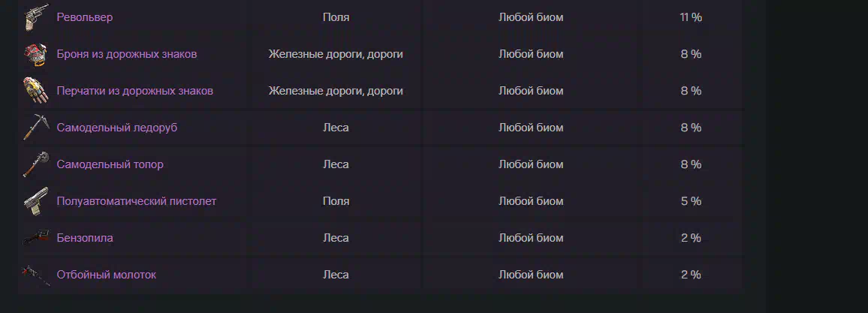
Task: Click the Броня из дорожных знаков armor icon
Action: point(37,54)
